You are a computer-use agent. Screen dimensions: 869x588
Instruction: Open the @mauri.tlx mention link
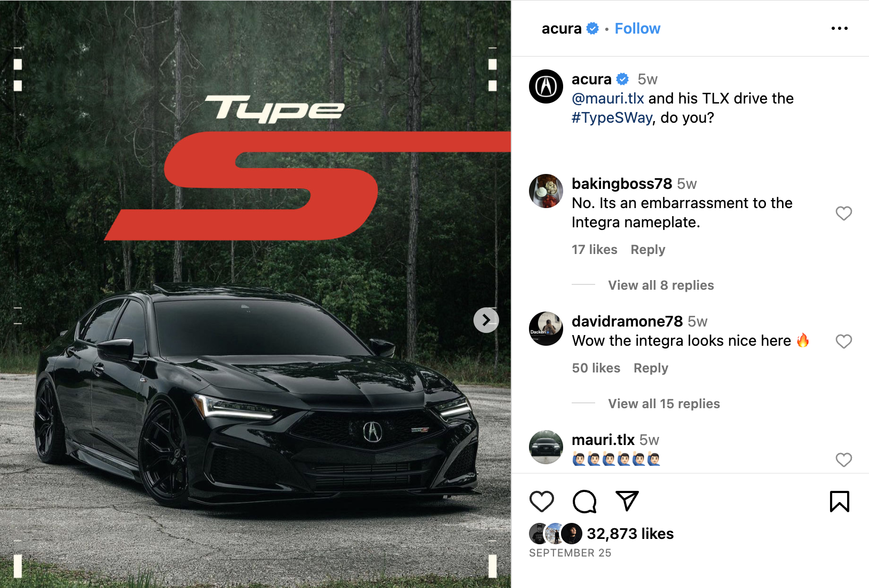coord(608,99)
